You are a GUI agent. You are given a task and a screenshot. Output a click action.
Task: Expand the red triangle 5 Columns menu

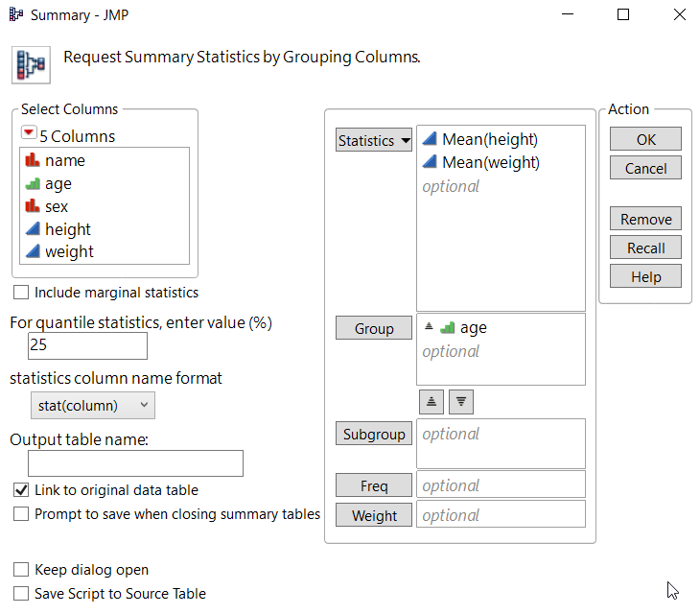[x=28, y=135]
